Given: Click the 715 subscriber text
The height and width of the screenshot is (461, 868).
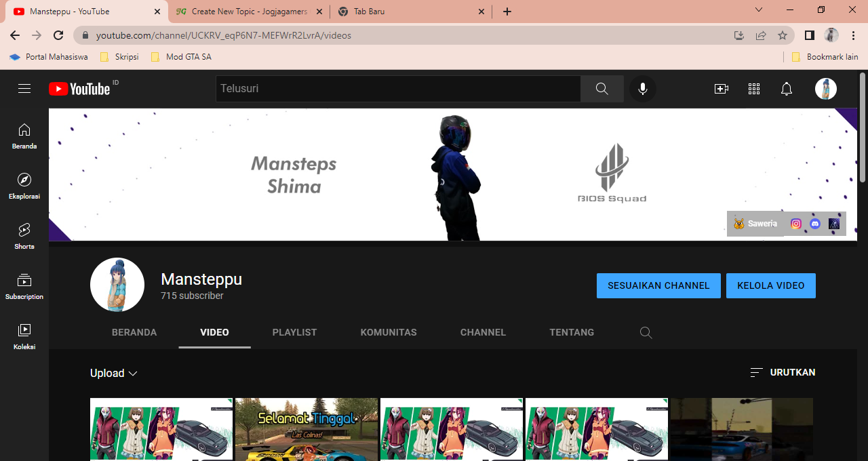Looking at the screenshot, I should coord(192,296).
